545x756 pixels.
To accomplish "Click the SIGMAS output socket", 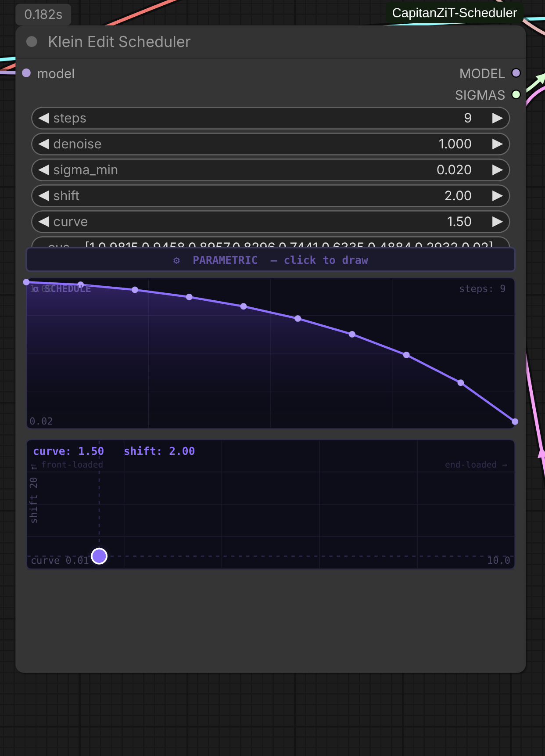I will [x=516, y=94].
